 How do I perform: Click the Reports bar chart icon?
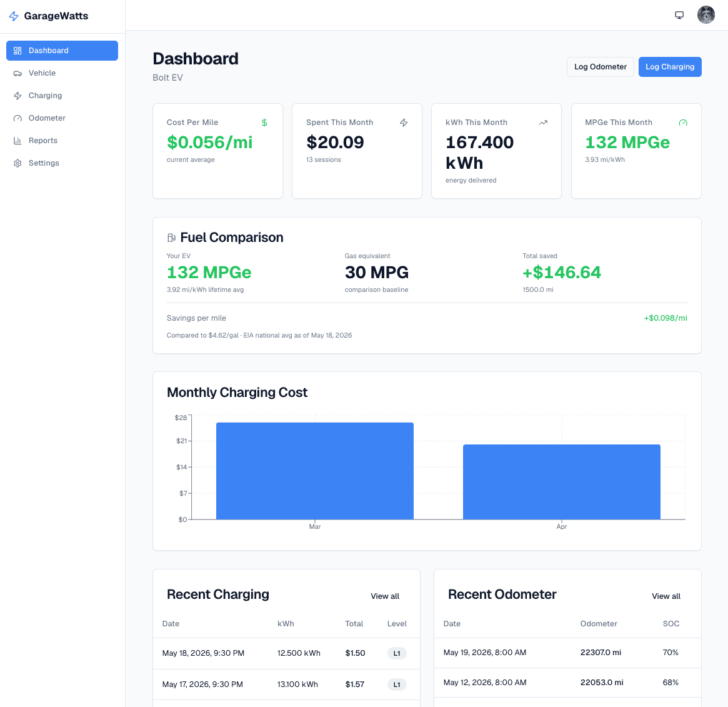(x=17, y=141)
